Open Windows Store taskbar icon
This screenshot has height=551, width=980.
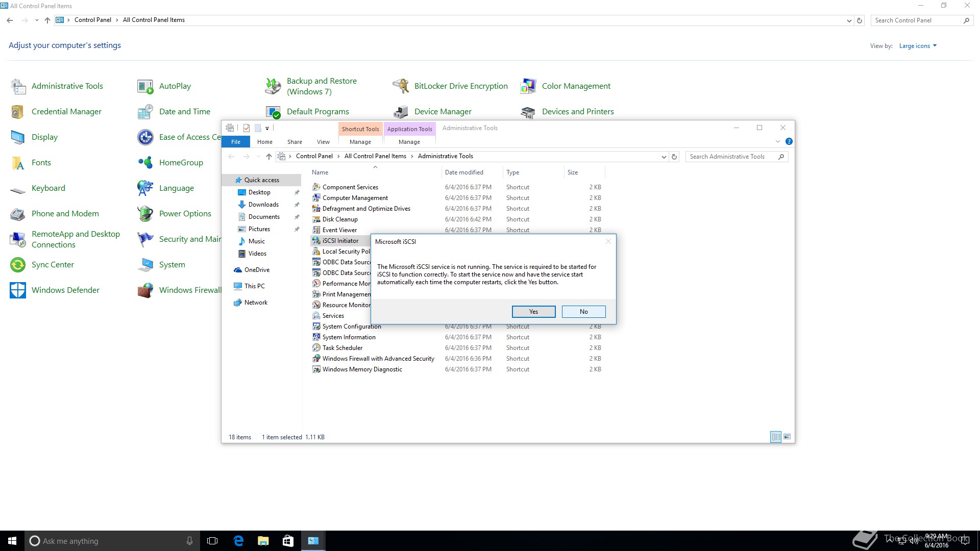(x=288, y=541)
